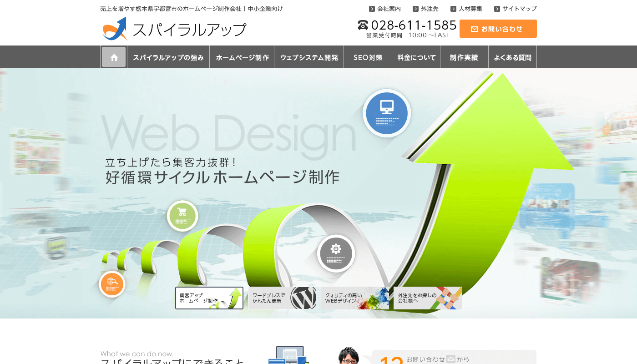Show the 外注先をお探しの会社様へ slide thumbnail
Viewport: 637px width, 364px height.
(428, 298)
